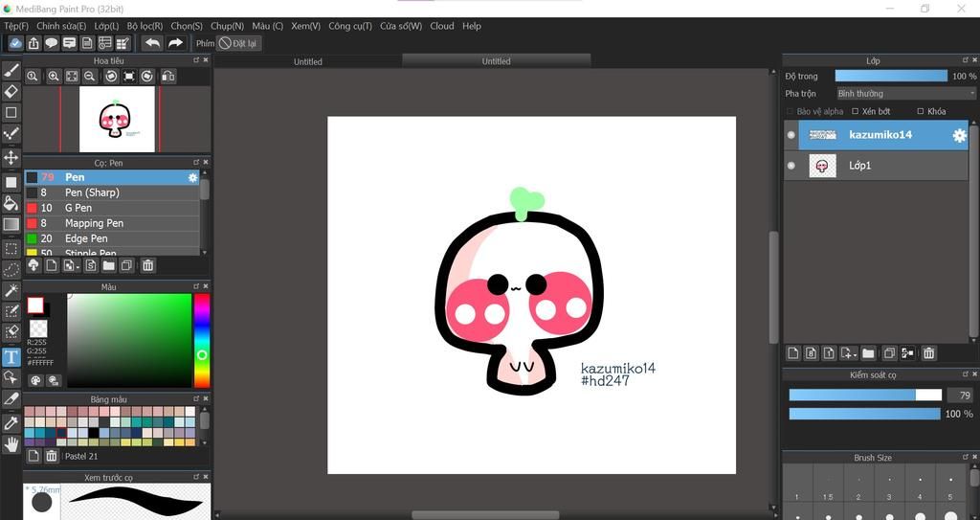This screenshot has height=520, width=980.
Task: Open the Pha trộn blend mode dropdown
Action: click(905, 93)
